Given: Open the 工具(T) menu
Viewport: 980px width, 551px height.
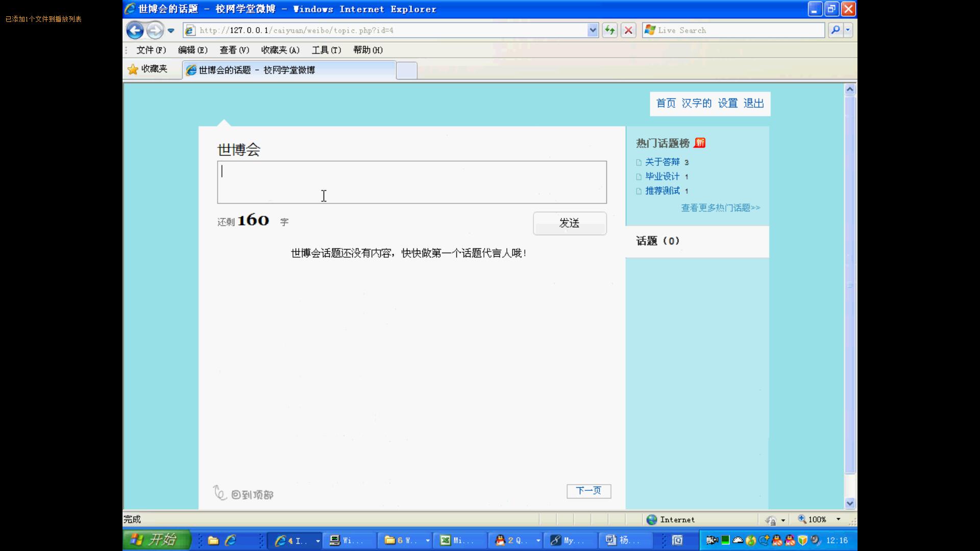Looking at the screenshot, I should point(326,50).
